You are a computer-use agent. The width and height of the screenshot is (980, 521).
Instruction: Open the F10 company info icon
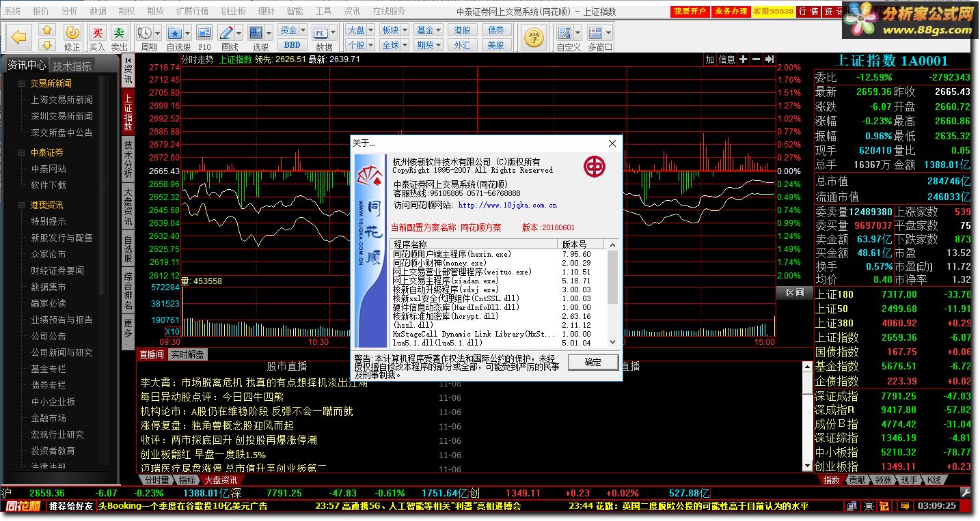coord(204,33)
